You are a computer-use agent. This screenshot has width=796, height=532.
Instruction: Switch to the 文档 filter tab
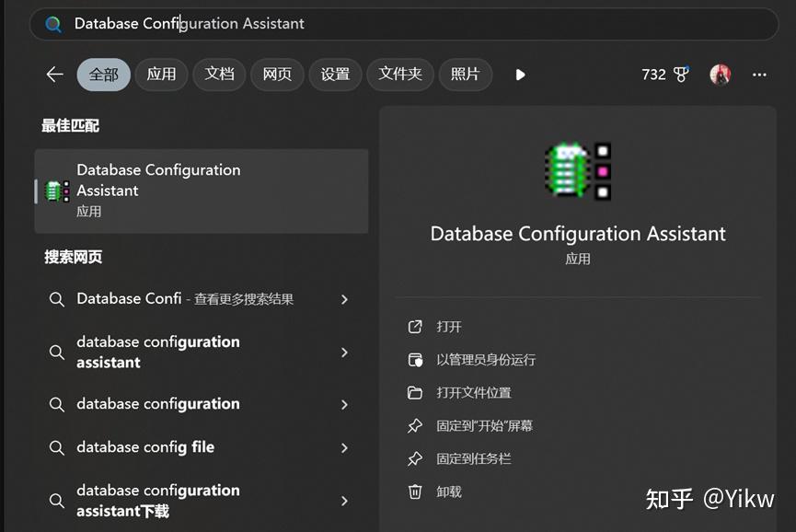click(219, 75)
